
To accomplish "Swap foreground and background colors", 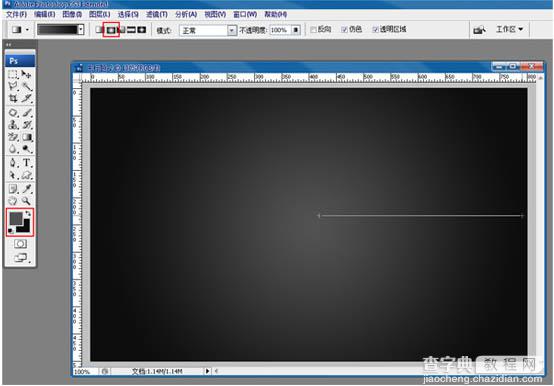I will pyautogui.click(x=28, y=213).
